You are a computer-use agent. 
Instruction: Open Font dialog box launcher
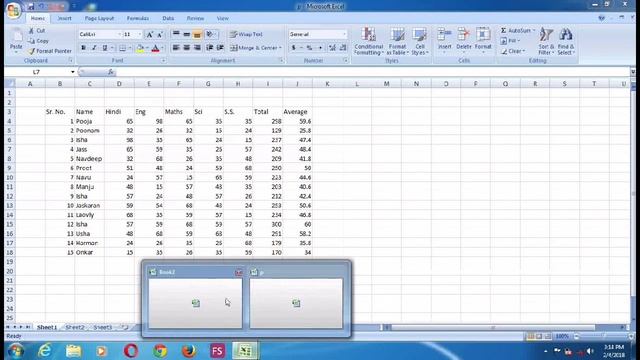(x=163, y=60)
